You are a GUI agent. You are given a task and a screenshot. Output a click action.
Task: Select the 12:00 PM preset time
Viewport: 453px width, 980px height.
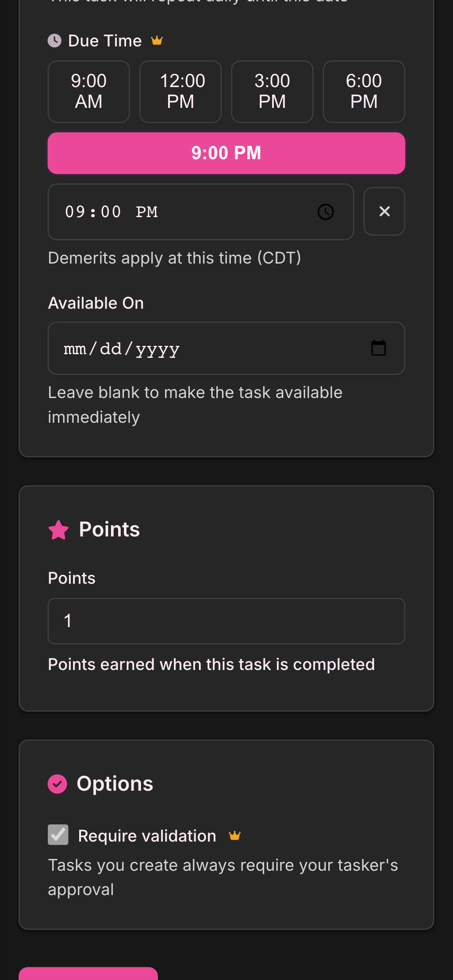coord(180,92)
